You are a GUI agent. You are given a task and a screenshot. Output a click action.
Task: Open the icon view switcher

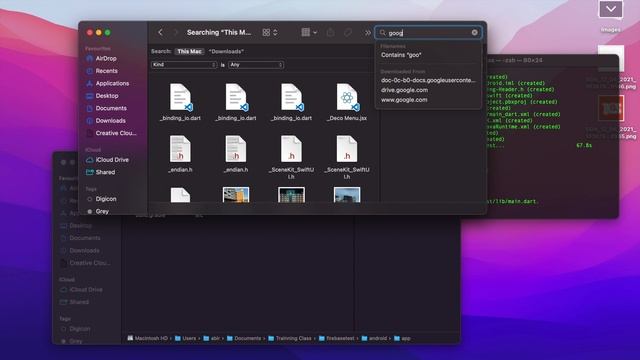[x=270, y=32]
